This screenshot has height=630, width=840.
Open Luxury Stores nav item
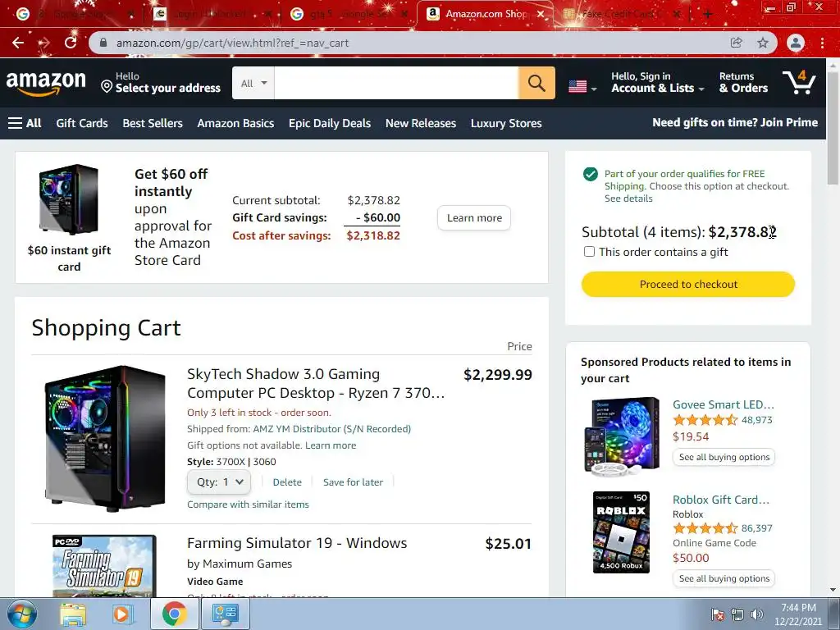pyautogui.click(x=506, y=123)
